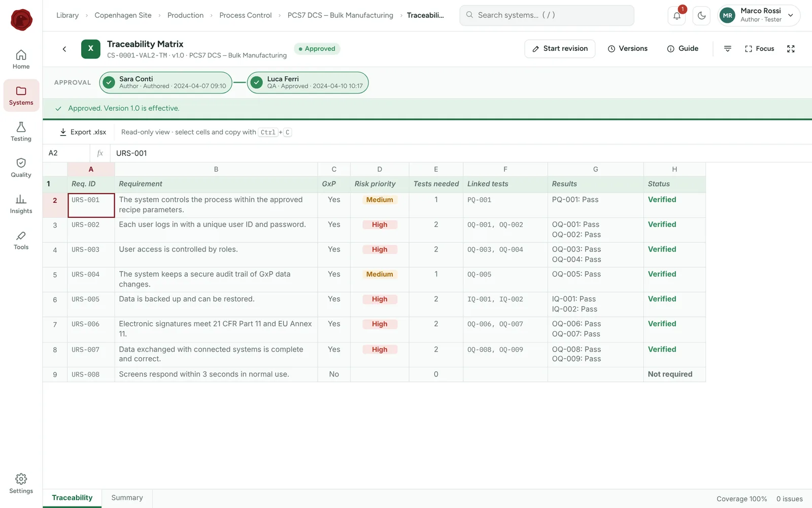The width and height of the screenshot is (812, 508).
Task: Open Settings gear in sidebar
Action: (x=21, y=484)
